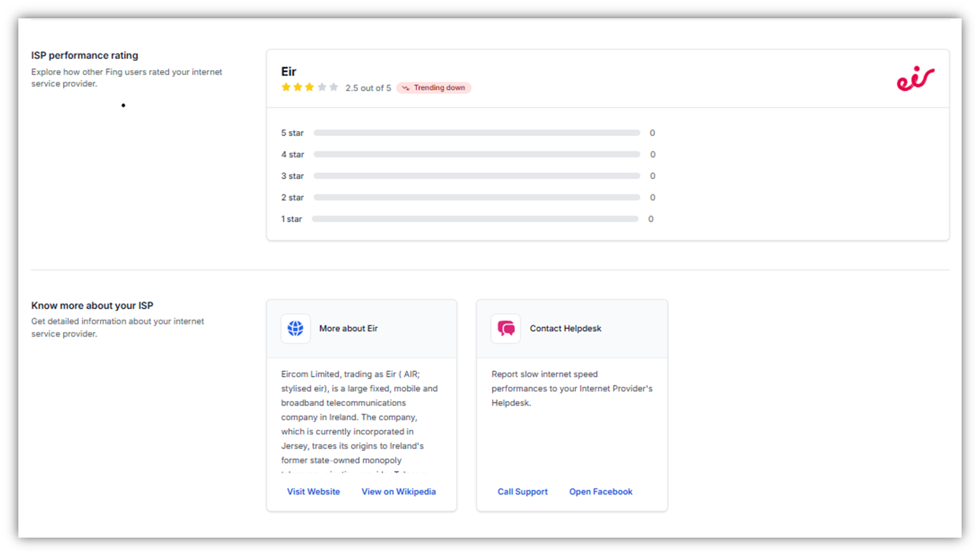Select the Open Facebook link
Screen dimensions: 980x556
(601, 492)
